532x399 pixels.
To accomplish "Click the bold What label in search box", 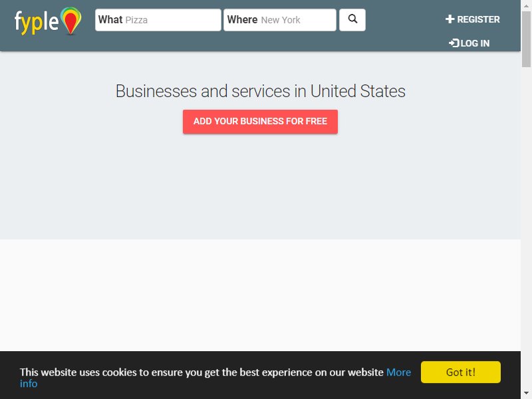I will click(110, 20).
